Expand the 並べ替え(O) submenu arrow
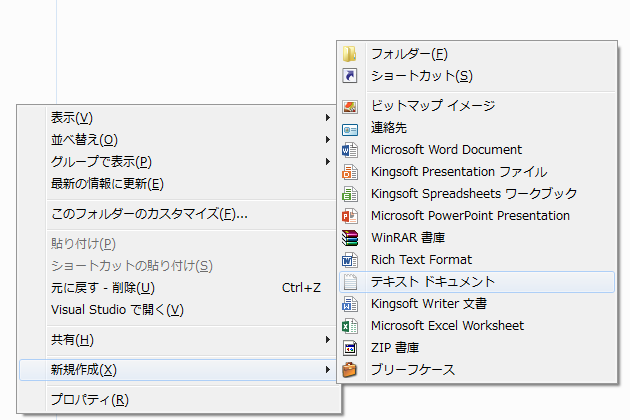 coord(328,139)
